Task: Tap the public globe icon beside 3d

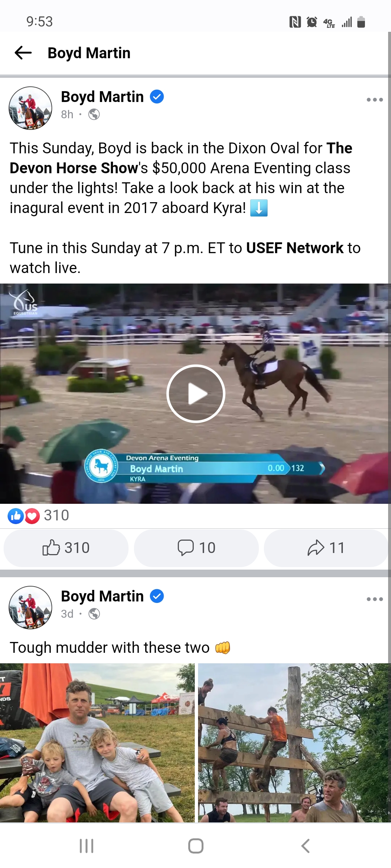Action: tap(94, 614)
